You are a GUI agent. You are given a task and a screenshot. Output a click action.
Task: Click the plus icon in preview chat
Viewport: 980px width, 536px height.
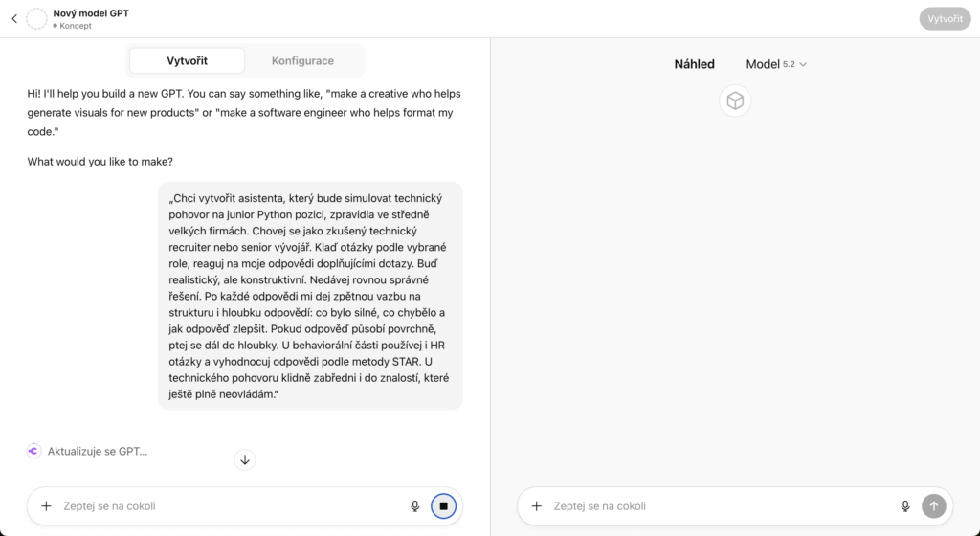[x=536, y=506]
